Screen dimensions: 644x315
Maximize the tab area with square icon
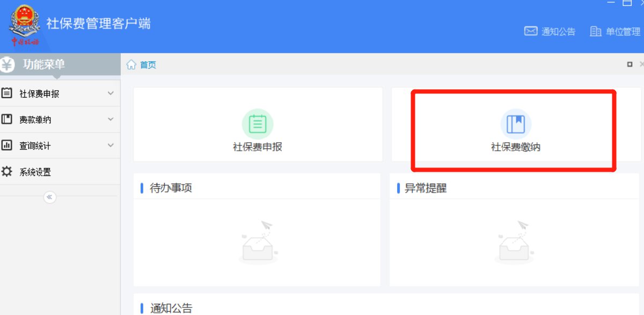pyautogui.click(x=630, y=64)
